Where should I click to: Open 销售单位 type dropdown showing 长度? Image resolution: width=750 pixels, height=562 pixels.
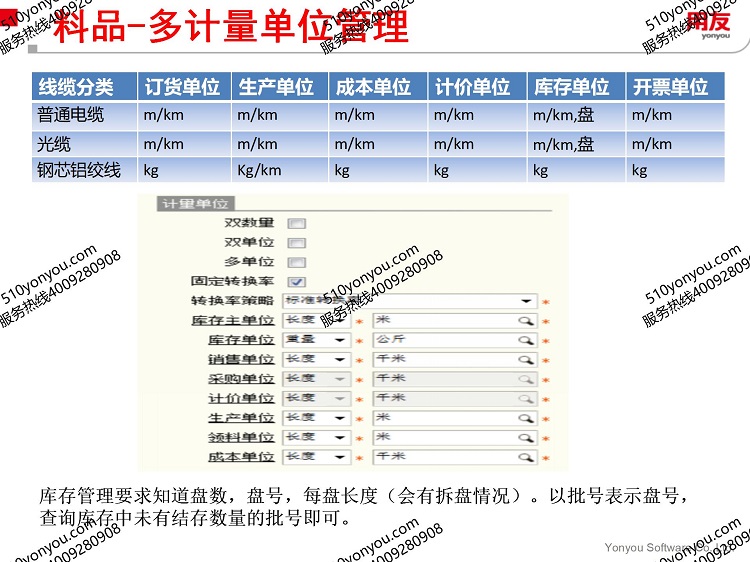[341, 360]
